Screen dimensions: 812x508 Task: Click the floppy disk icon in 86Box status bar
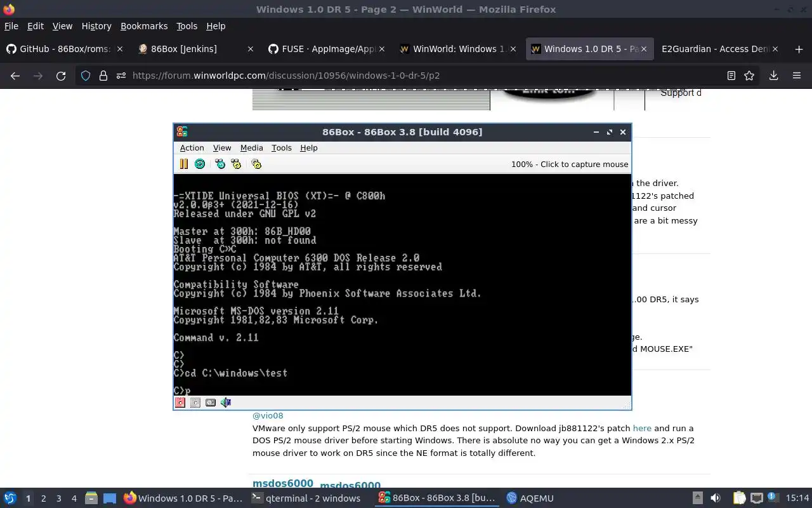[x=180, y=402]
